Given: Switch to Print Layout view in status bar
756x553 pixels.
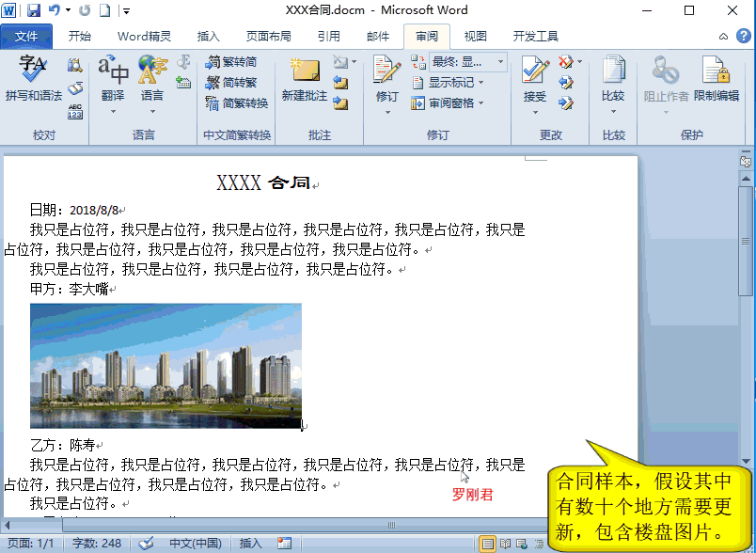Looking at the screenshot, I should (x=487, y=544).
